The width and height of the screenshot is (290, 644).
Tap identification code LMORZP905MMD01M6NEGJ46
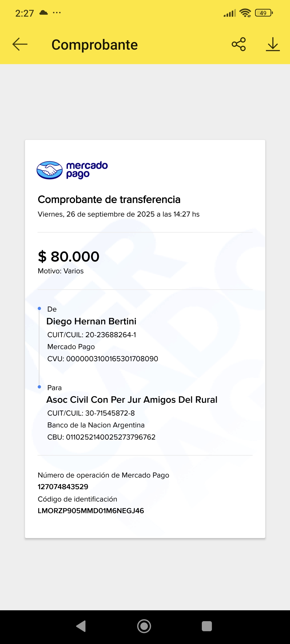pos(91,511)
